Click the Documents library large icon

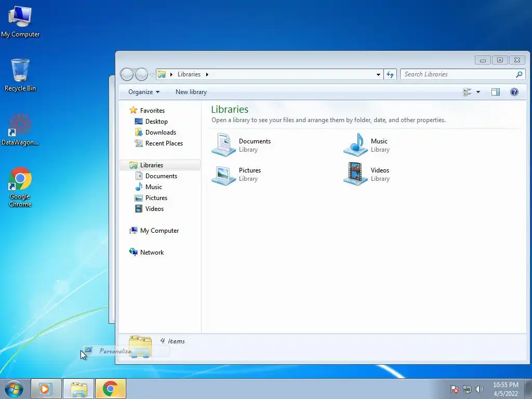(223, 145)
